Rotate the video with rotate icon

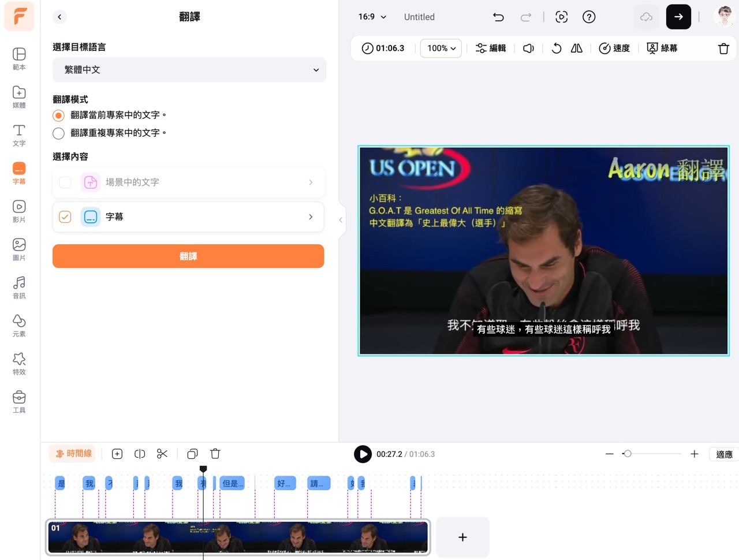(x=557, y=48)
